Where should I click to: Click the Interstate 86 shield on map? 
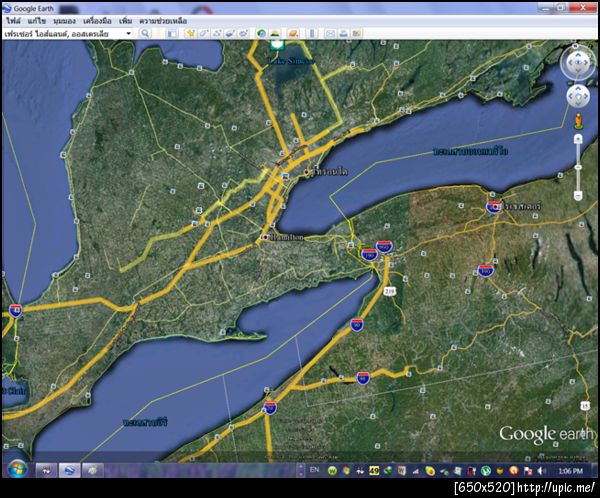coord(363,378)
